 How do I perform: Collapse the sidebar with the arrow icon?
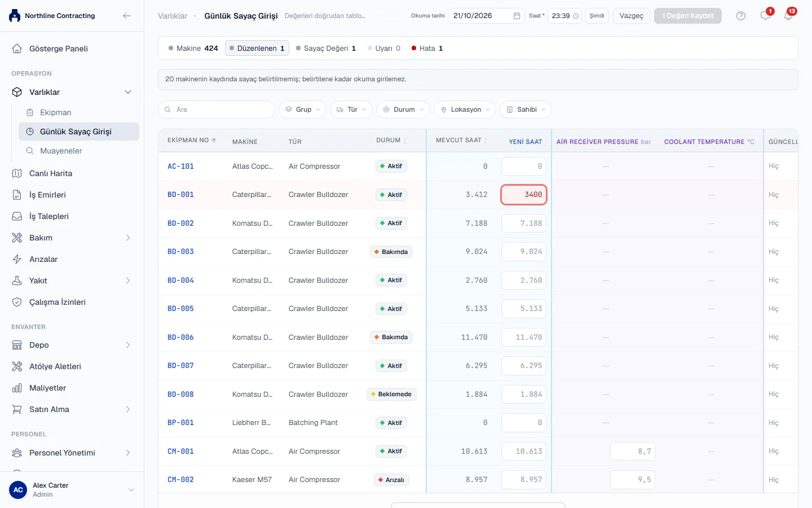[127, 16]
